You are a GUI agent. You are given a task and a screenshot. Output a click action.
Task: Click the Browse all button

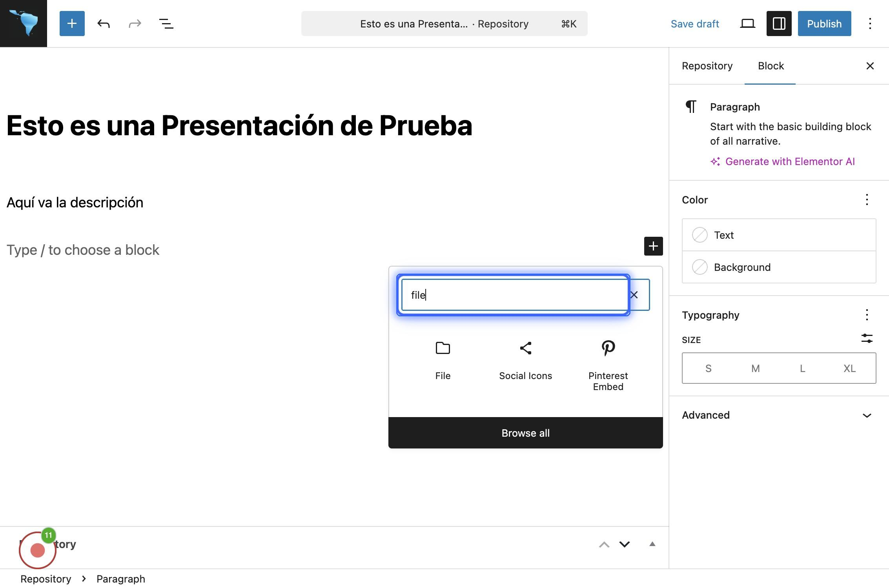point(525,433)
